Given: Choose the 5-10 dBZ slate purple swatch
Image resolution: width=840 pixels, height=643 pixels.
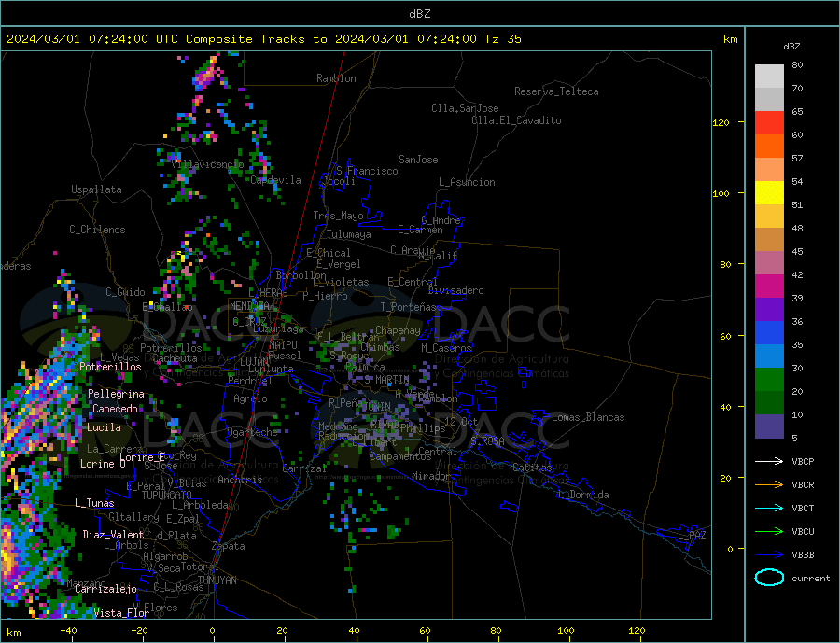Looking at the screenshot, I should coord(769,426).
